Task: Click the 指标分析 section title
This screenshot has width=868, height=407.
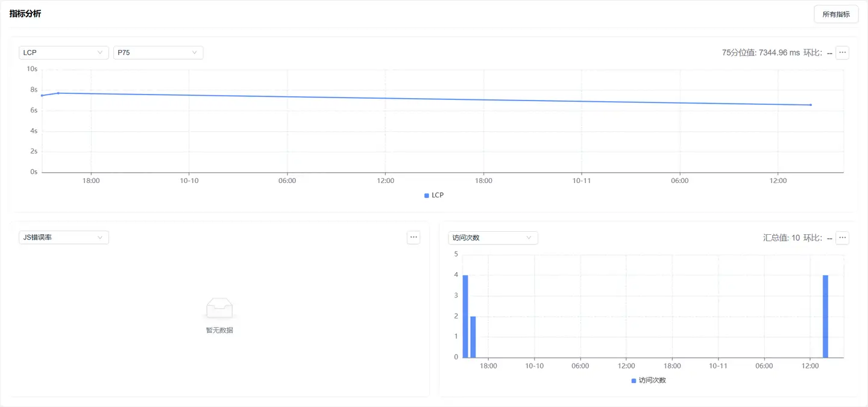Action: 25,13
